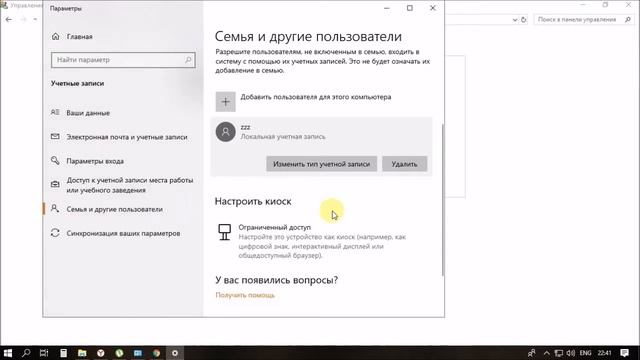
Task: Click back arrow in Control Panel window
Action: 9,19
